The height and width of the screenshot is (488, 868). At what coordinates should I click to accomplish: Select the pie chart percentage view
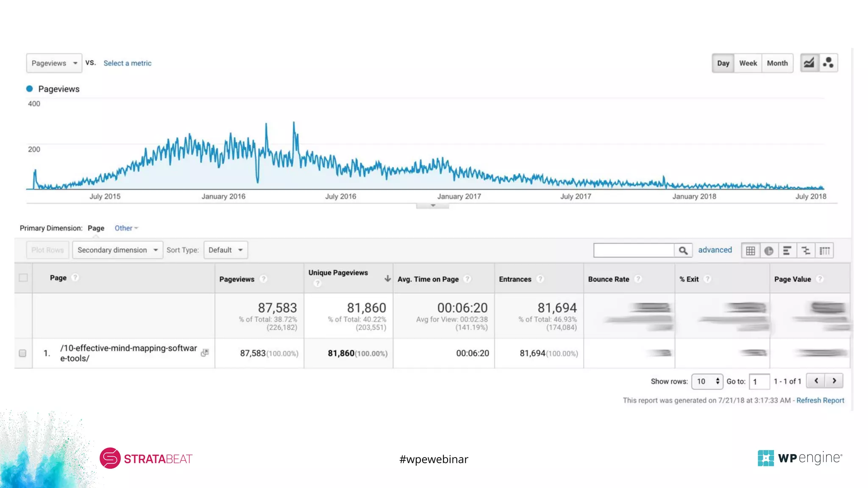(x=769, y=250)
